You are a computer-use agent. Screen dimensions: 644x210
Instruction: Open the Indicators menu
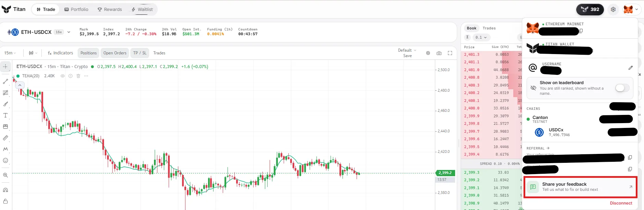coord(60,53)
